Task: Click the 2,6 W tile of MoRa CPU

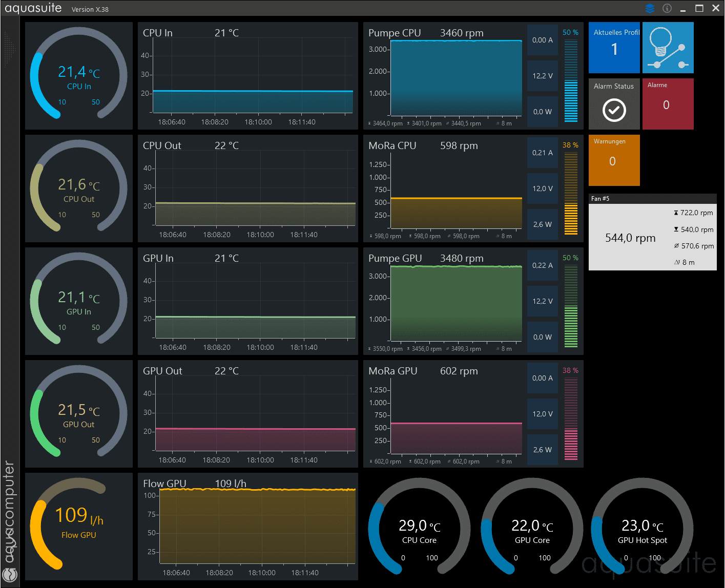Action: (x=543, y=224)
